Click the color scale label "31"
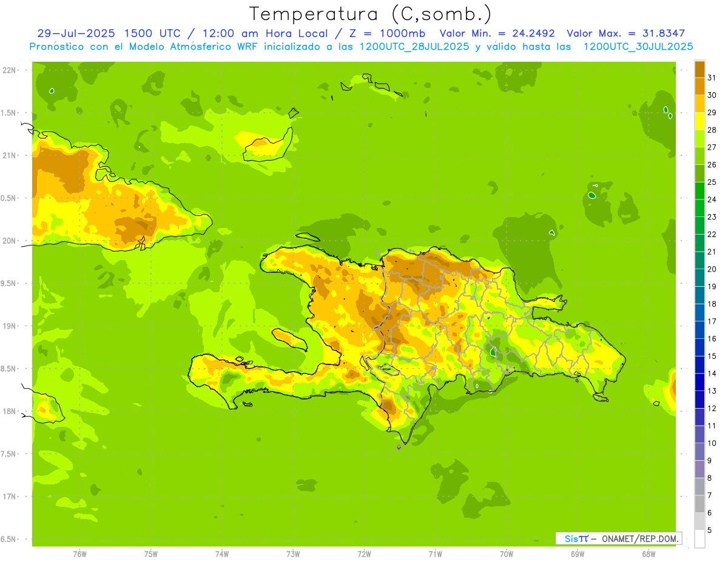 pos(712,78)
